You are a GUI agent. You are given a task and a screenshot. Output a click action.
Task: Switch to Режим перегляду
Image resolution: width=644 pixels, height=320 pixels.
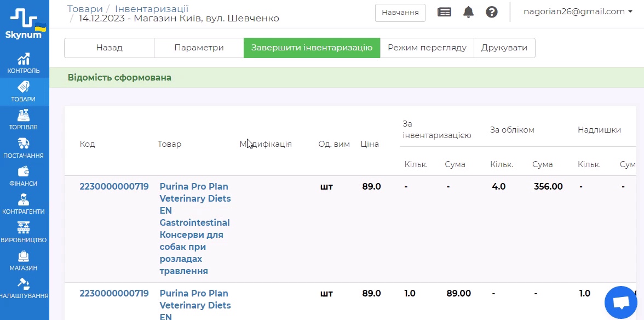pos(427,48)
